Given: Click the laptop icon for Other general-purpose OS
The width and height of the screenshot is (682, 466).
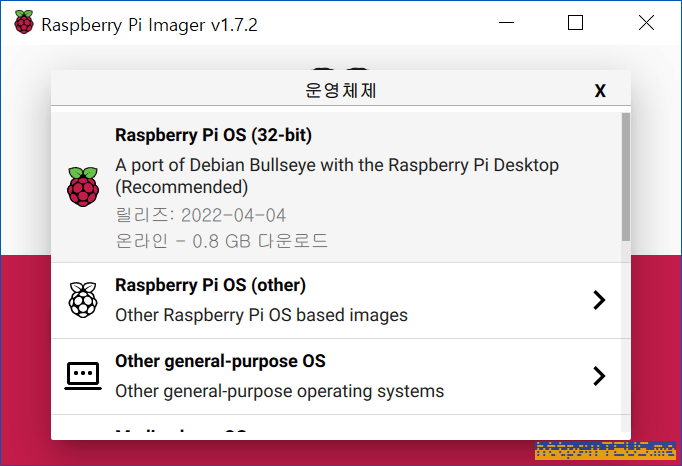Looking at the screenshot, I should [83, 376].
